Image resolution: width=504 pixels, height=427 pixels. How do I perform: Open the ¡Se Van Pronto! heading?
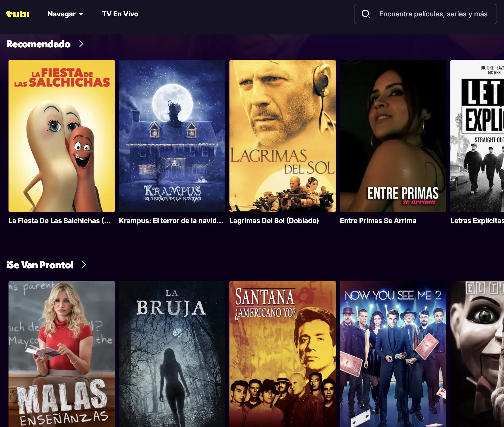(40, 265)
